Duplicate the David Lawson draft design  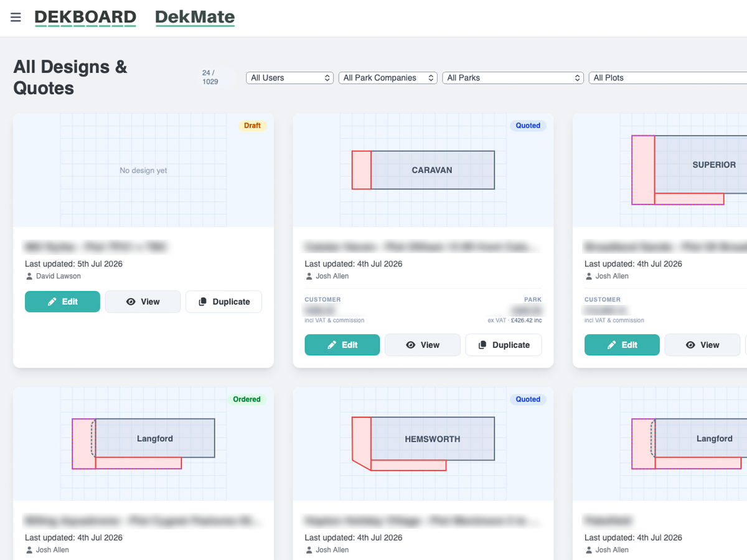[x=223, y=301]
